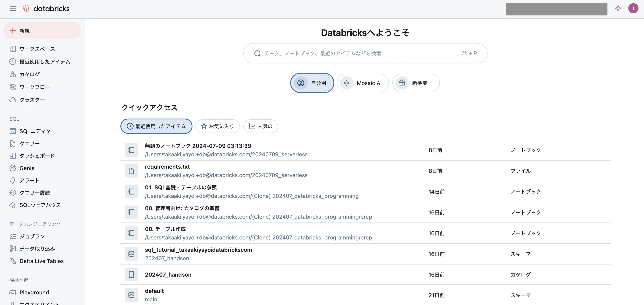Click the クイックアクセス heading
This screenshot has height=305, width=644.
(149, 107)
